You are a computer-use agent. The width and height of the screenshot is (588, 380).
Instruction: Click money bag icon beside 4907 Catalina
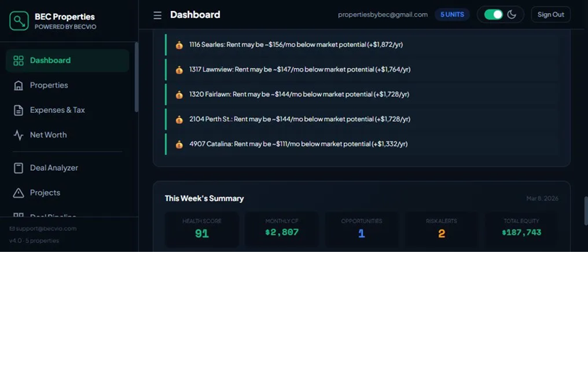pyautogui.click(x=180, y=144)
